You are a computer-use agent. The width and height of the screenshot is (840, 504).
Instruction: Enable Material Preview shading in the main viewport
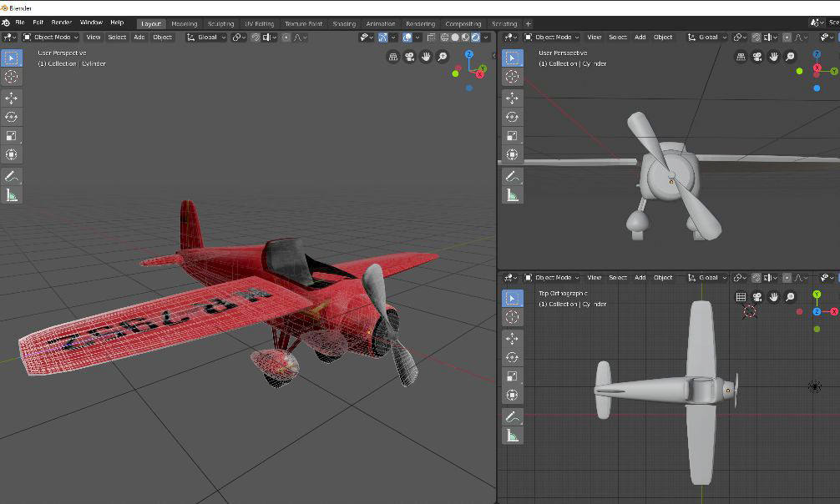(465, 37)
